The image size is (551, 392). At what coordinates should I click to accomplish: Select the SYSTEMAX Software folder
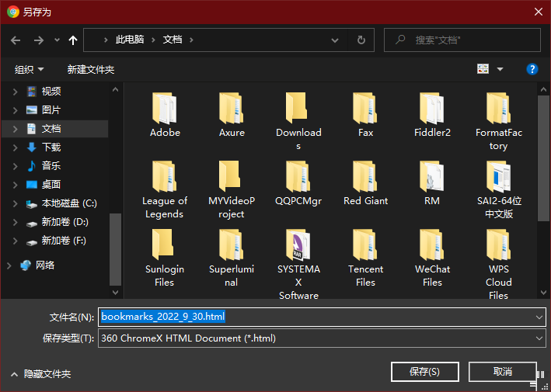click(x=298, y=264)
